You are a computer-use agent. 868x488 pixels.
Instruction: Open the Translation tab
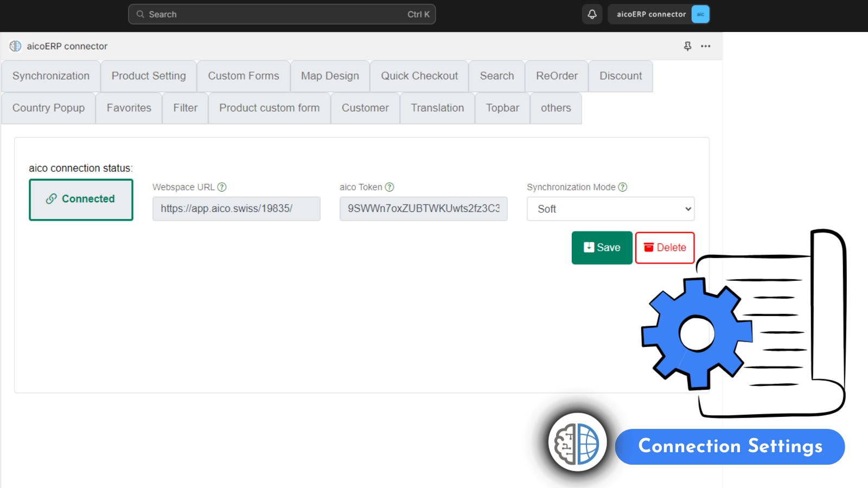[437, 108]
